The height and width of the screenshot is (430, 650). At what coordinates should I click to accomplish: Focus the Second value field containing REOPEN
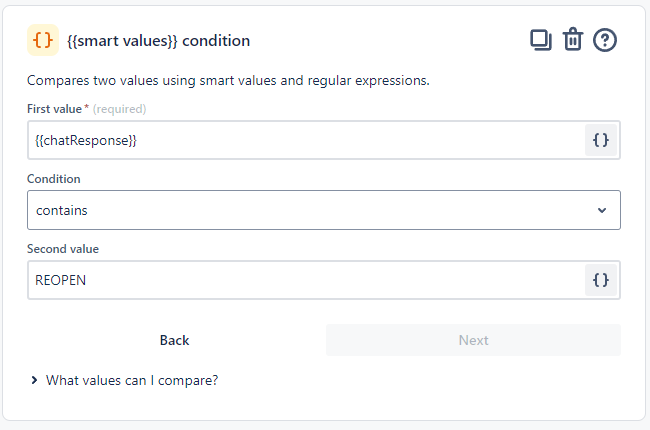300,280
